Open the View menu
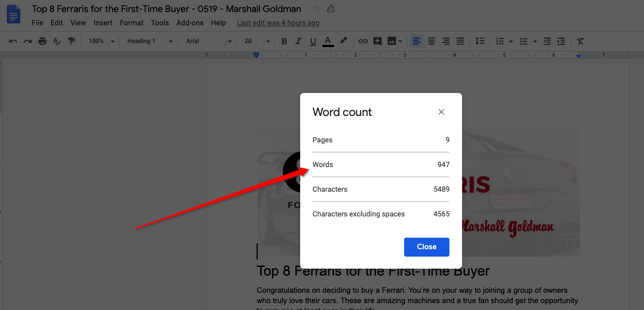644x310 pixels. pyautogui.click(x=78, y=23)
